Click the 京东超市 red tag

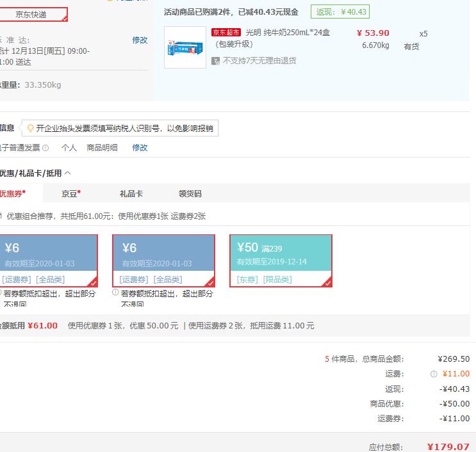(226, 32)
